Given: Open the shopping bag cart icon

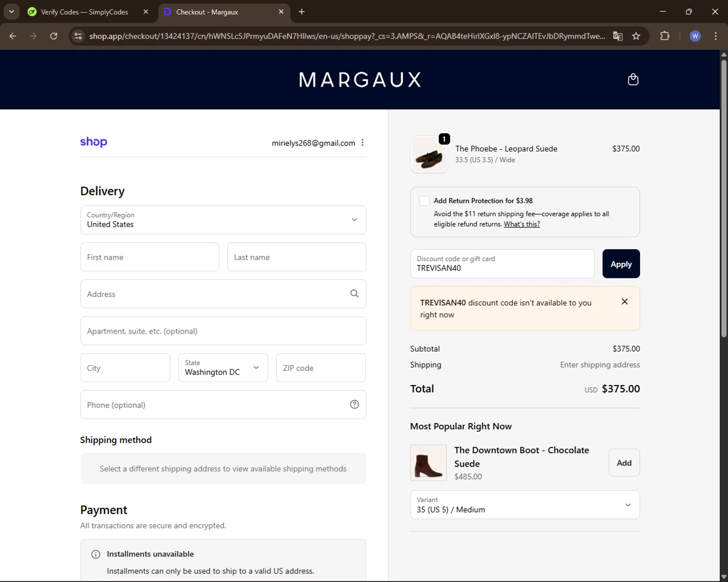Looking at the screenshot, I should click(633, 80).
